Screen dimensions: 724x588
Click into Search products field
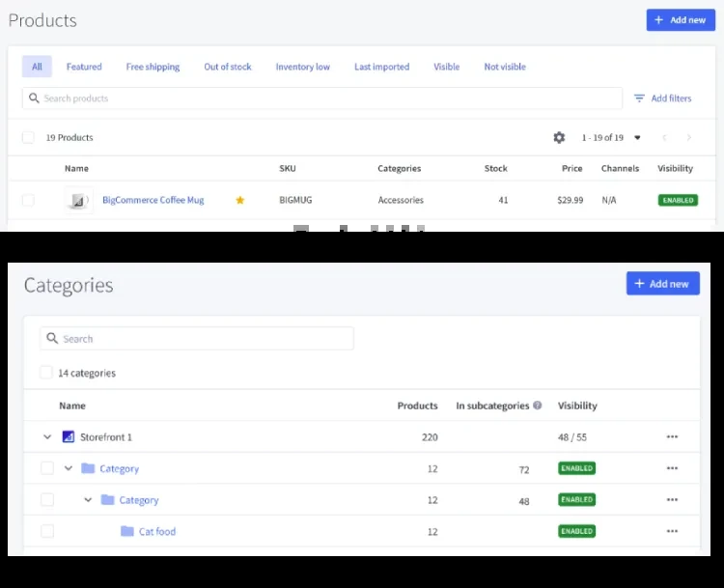(322, 98)
